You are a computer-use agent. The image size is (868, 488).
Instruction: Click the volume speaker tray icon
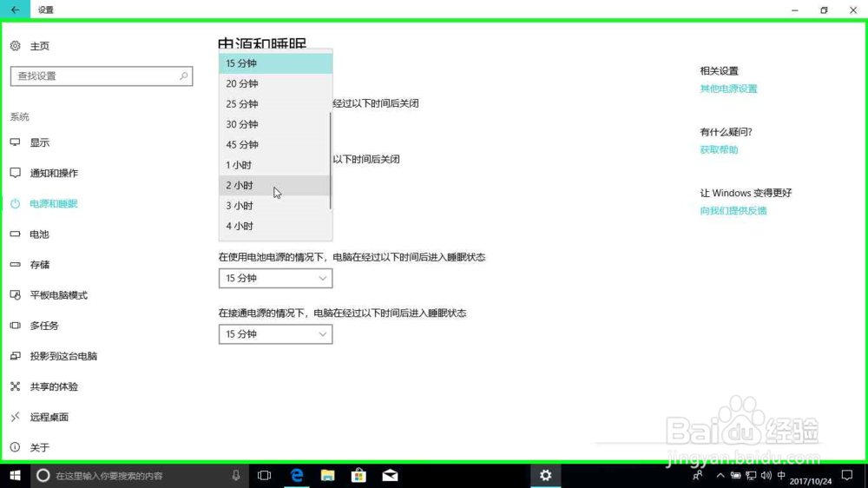pyautogui.click(x=766, y=476)
